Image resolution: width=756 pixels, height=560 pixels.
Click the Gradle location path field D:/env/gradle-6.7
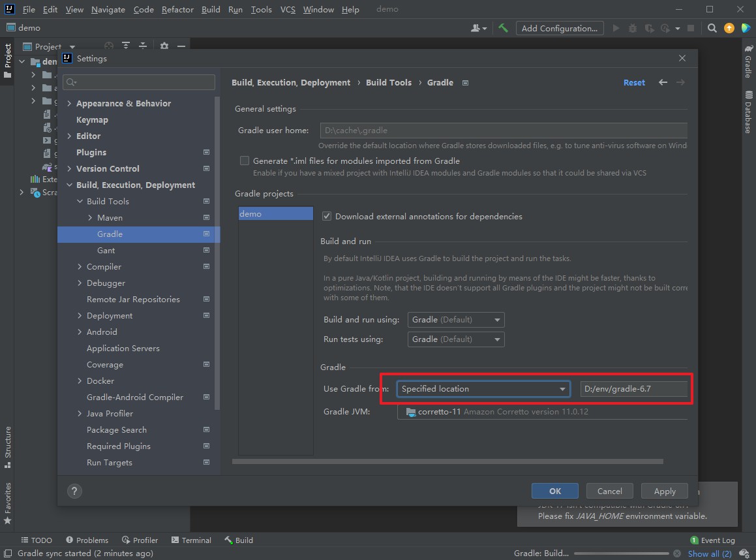[633, 389]
